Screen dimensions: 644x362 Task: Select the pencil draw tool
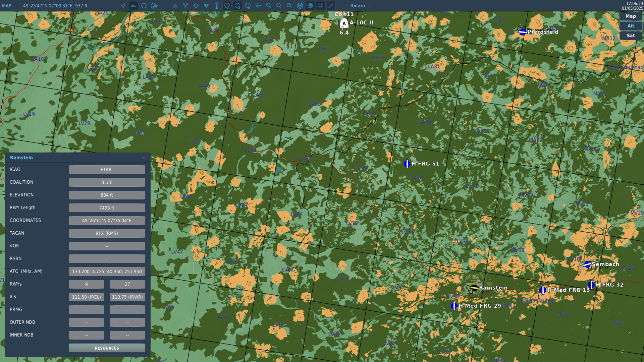coord(331,6)
